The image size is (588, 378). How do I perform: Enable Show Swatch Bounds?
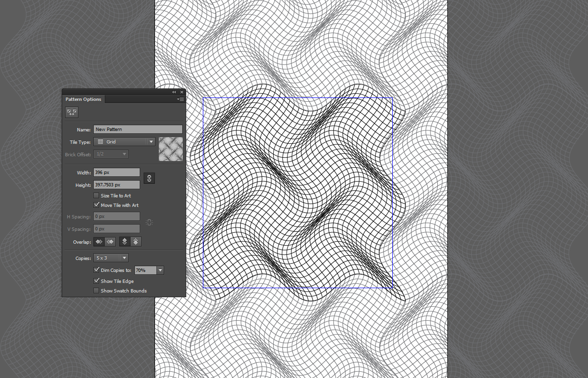click(96, 291)
